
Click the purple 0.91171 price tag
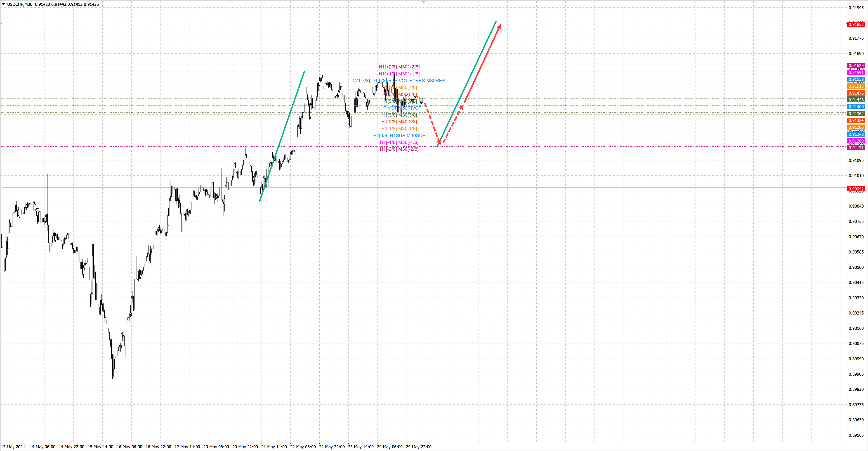[x=856, y=148]
